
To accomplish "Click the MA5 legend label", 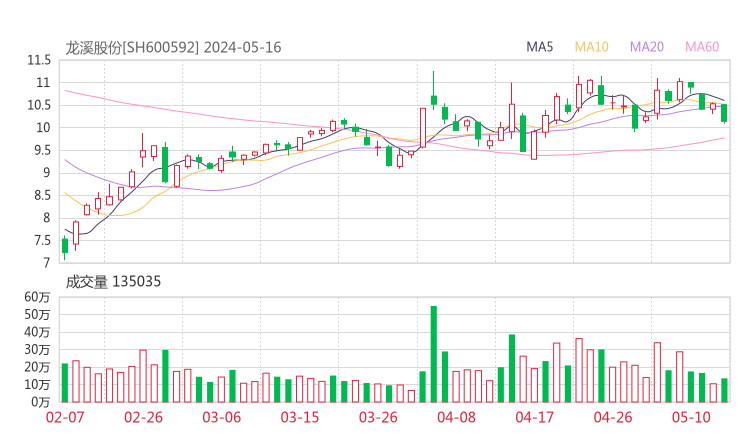I will [x=539, y=47].
